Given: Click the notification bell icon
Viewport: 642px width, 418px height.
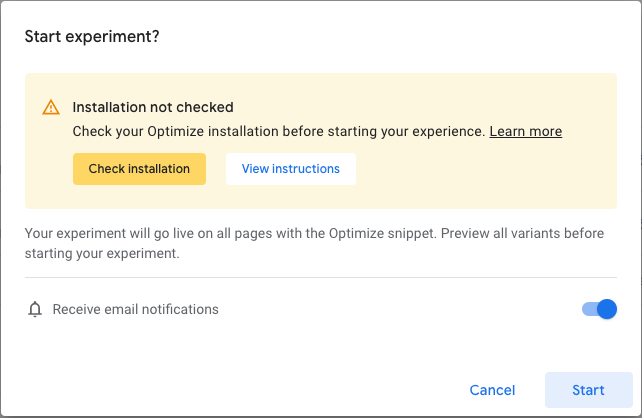Looking at the screenshot, I should 35,309.
